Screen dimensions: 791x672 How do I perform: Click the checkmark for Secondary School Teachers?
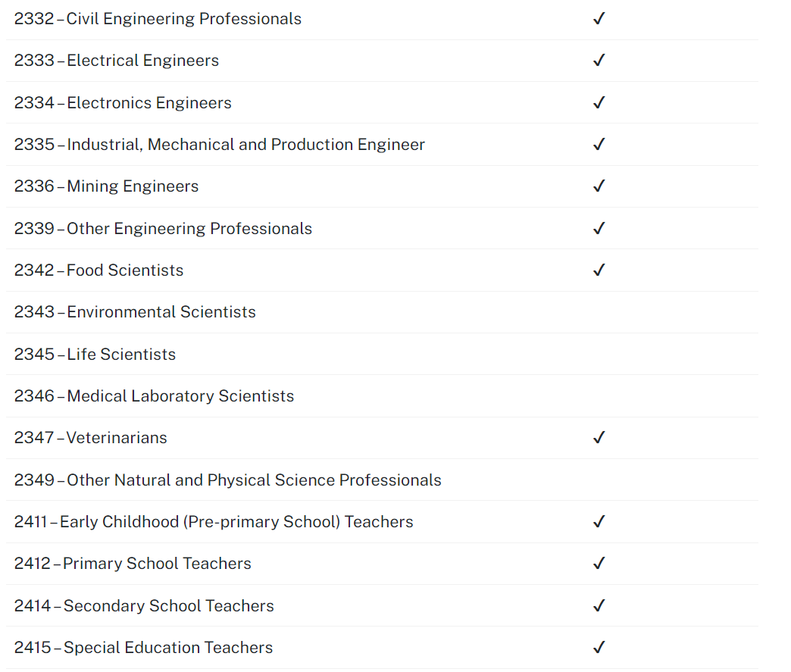(599, 606)
